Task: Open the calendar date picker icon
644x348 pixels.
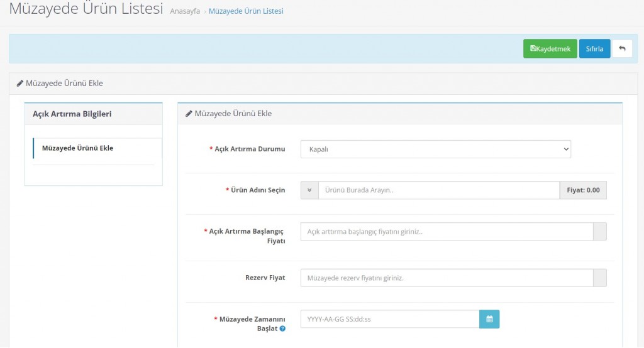Action: coord(489,319)
